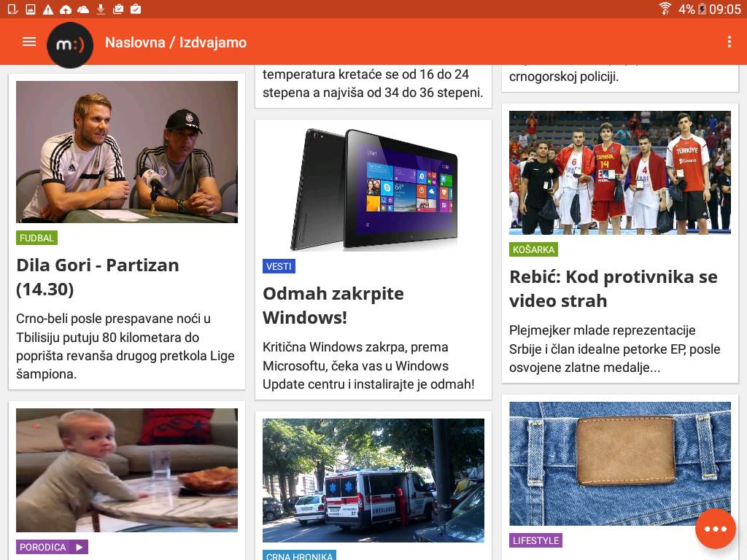Tap the battery indicator in status bar
Image resolution: width=747 pixels, height=560 pixels.
[702, 9]
